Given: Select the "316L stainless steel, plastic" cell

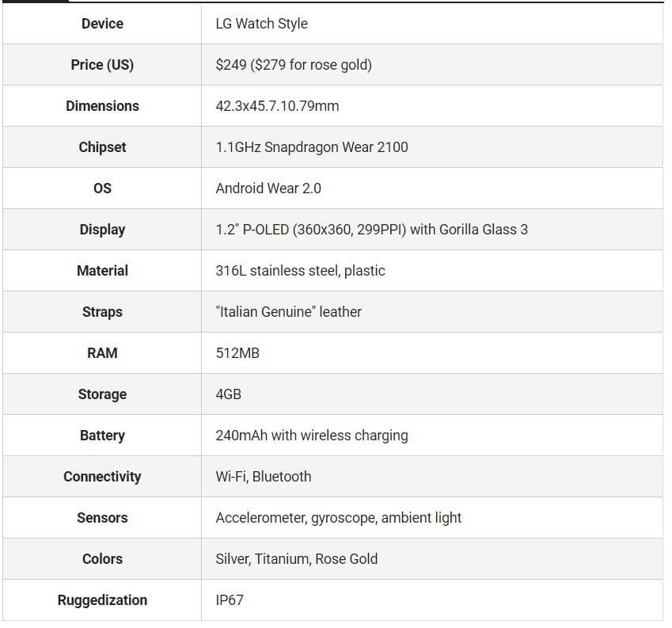Looking at the screenshot, I should (300, 271).
